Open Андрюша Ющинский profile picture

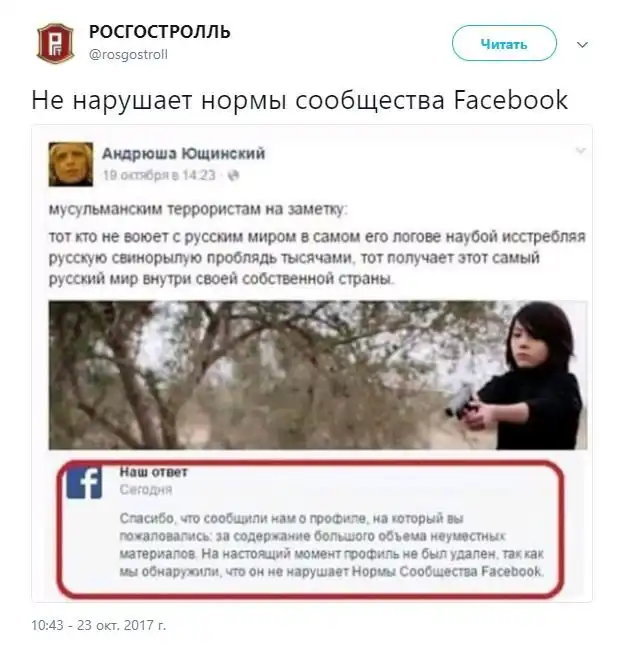71,164
